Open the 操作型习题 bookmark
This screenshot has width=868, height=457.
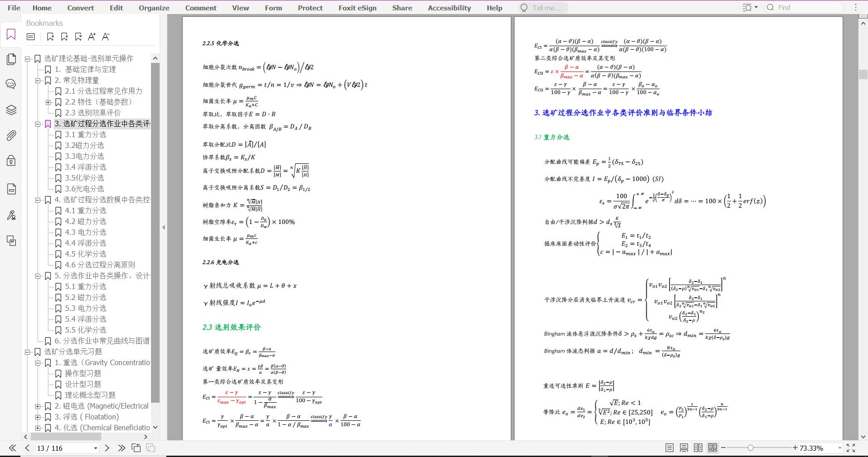[x=83, y=374]
